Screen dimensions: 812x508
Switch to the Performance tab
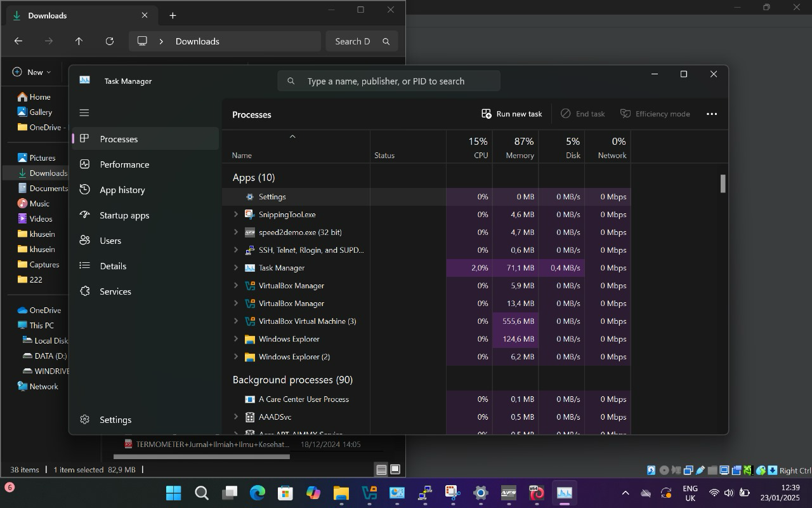124,164
